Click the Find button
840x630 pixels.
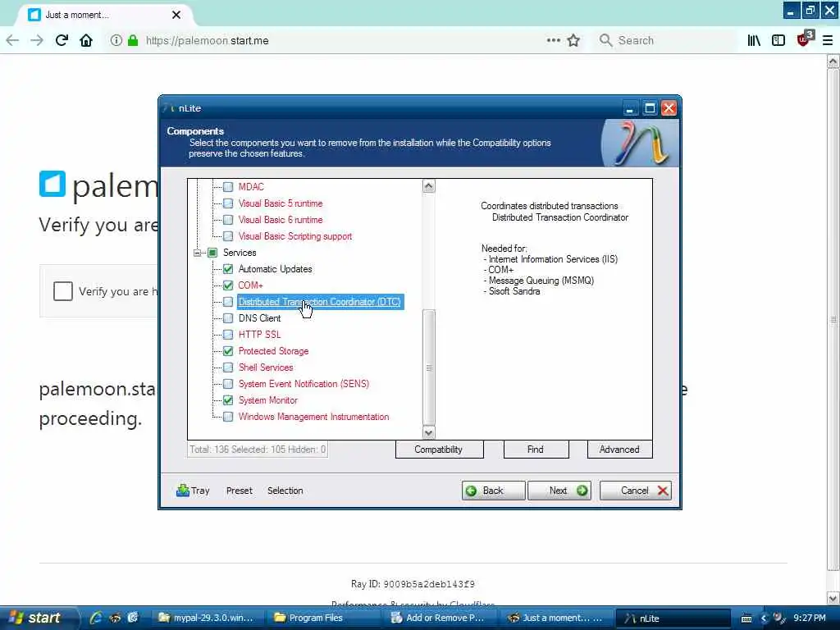(536, 450)
